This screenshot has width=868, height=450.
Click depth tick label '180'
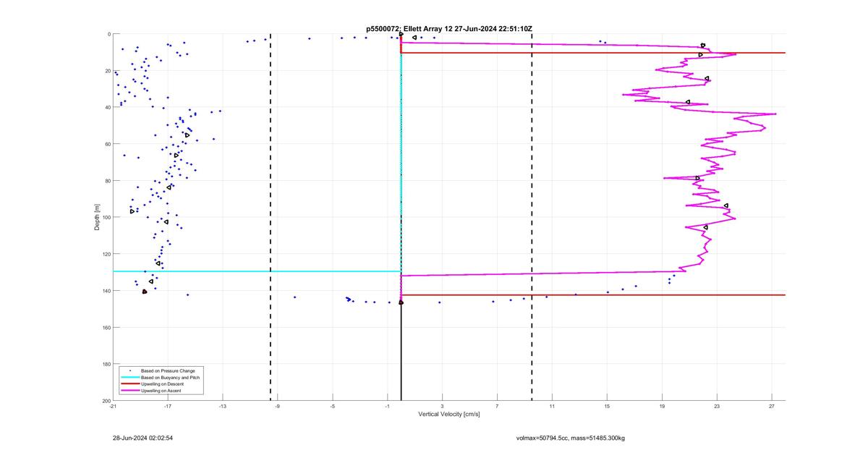(x=106, y=364)
